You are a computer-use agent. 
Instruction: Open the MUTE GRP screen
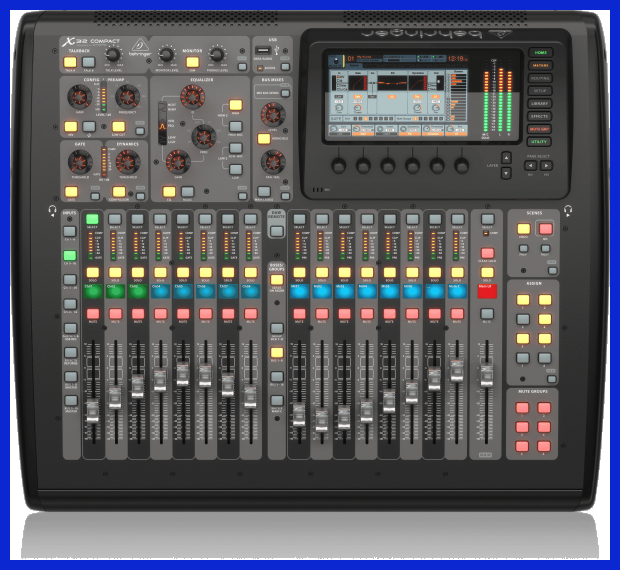[539, 129]
